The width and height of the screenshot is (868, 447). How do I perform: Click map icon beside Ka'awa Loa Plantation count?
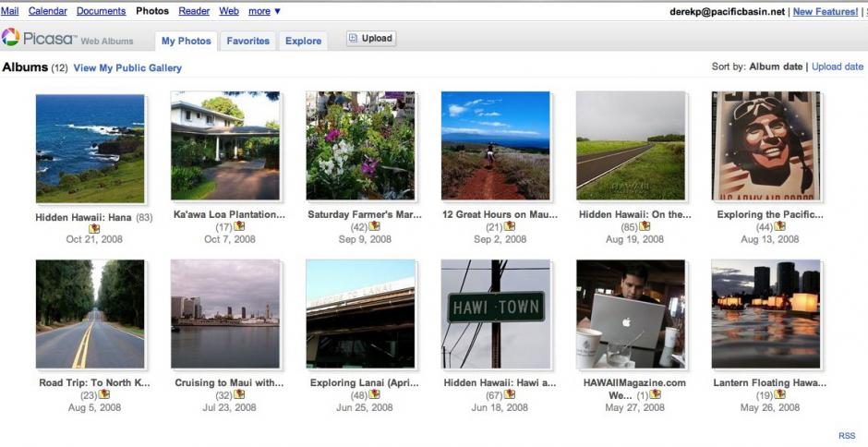click(239, 226)
